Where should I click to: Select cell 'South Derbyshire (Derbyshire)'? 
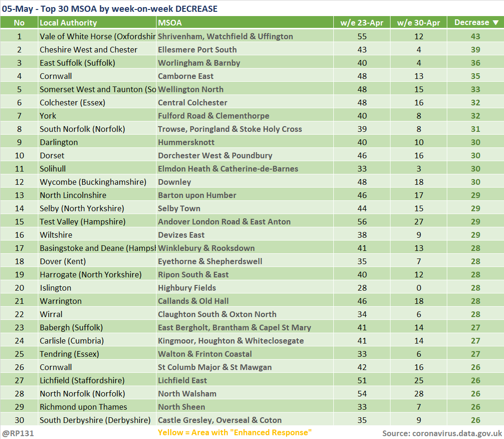pos(97,420)
